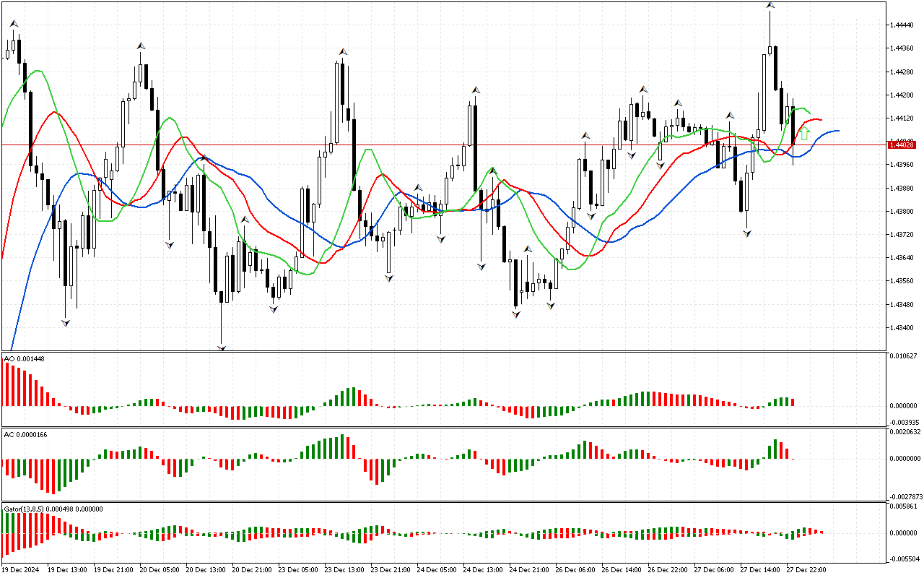
Task: Click the 26 Dec 06:00 time label
Action: click(x=575, y=570)
